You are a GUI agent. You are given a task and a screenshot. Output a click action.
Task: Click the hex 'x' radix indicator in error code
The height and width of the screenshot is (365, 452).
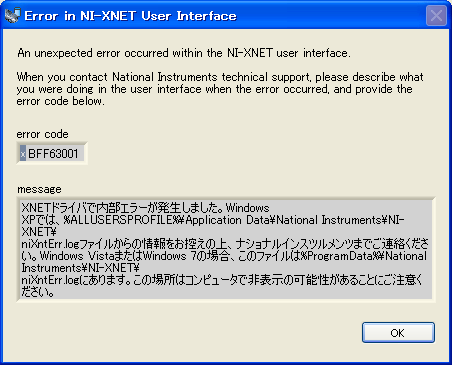pos(23,154)
